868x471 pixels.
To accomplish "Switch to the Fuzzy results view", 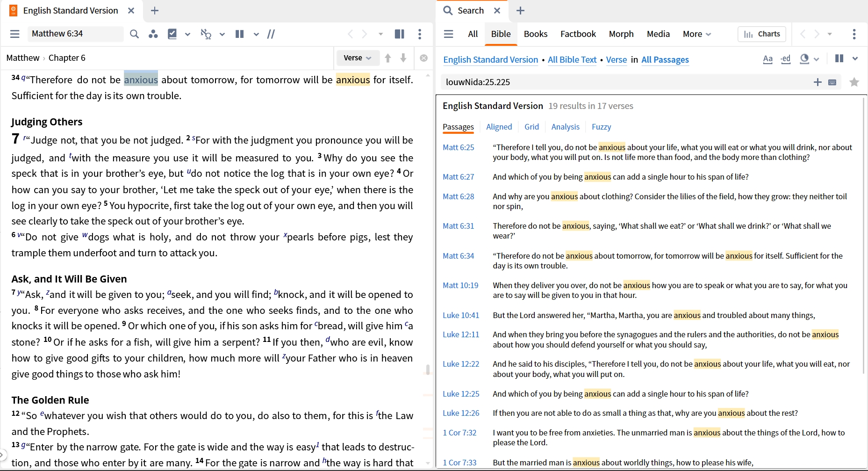I will 601,127.
